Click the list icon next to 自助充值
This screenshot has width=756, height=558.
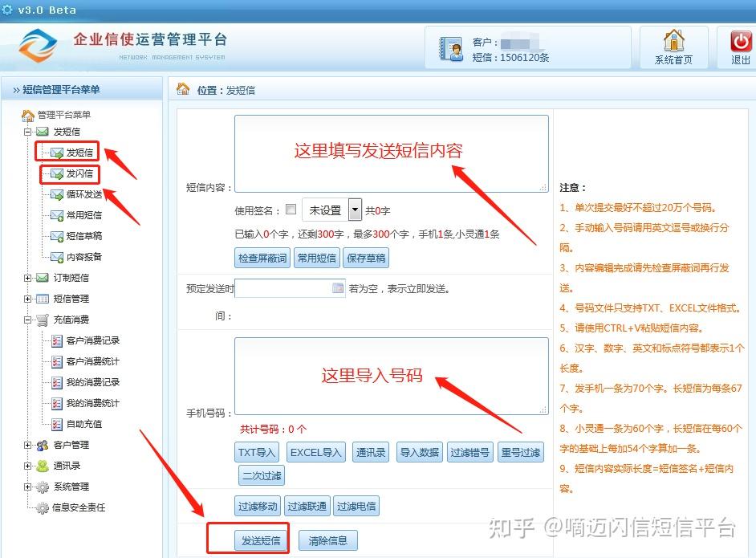click(x=57, y=425)
